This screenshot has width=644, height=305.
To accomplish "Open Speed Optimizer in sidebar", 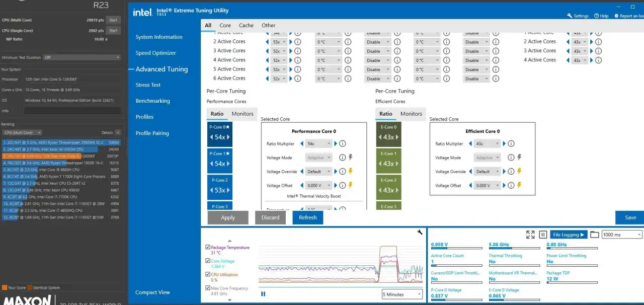I will click(x=156, y=53).
